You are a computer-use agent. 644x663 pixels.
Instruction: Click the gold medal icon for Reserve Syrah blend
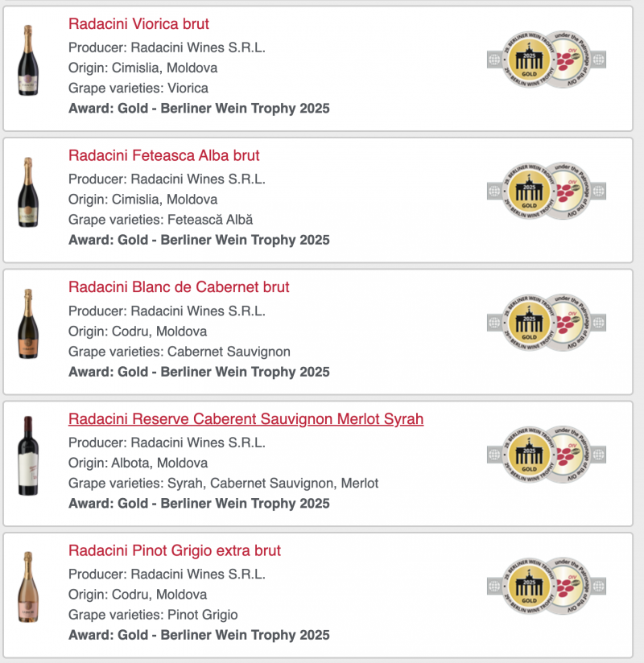(530, 455)
